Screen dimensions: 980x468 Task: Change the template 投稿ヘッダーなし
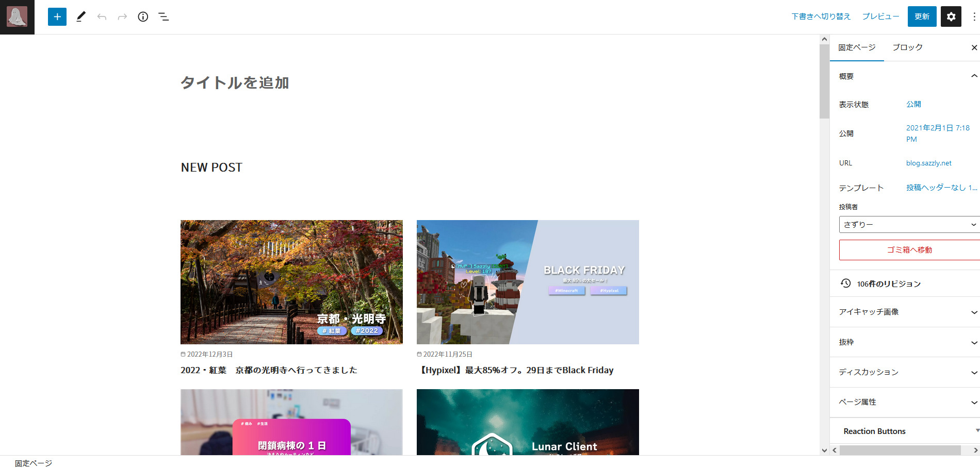tap(942, 188)
